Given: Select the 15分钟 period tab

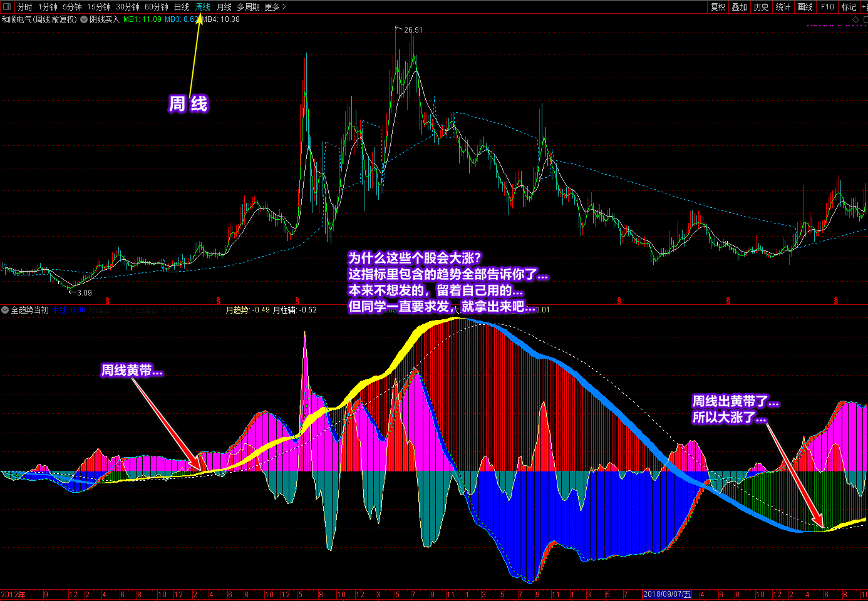Looking at the screenshot, I should (x=99, y=7).
